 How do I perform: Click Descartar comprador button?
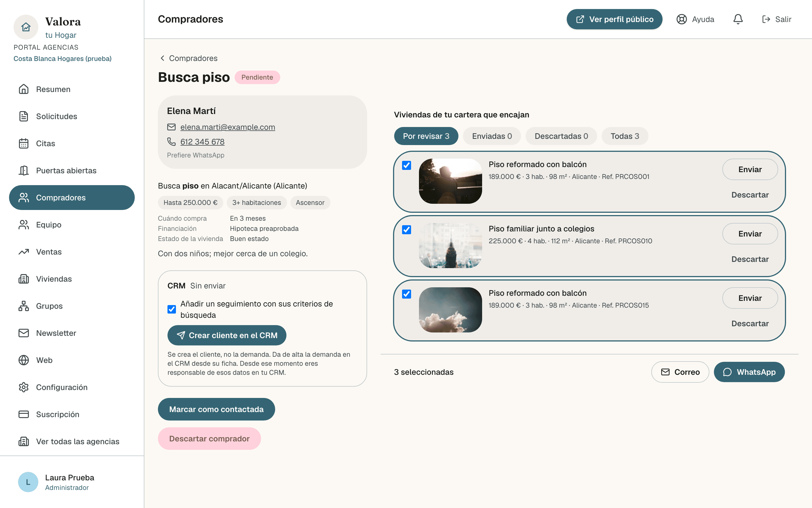(209, 439)
